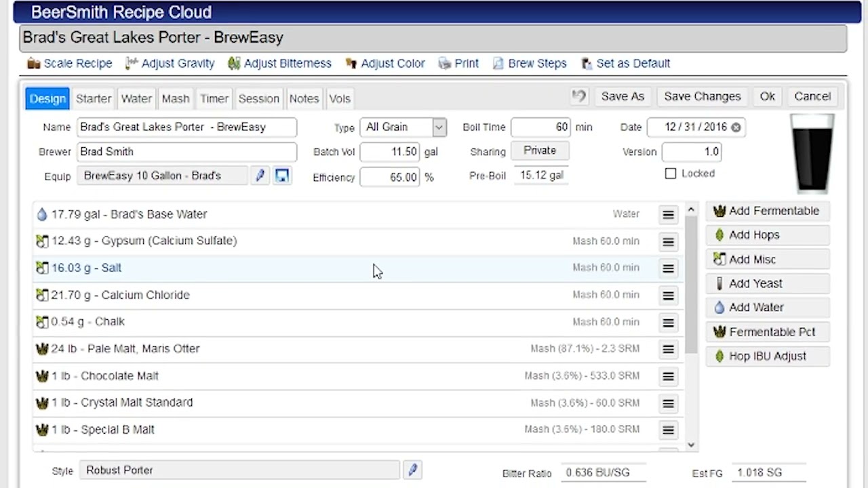Open Adjust Gravity tool
868x488 pixels.
pyautogui.click(x=170, y=63)
